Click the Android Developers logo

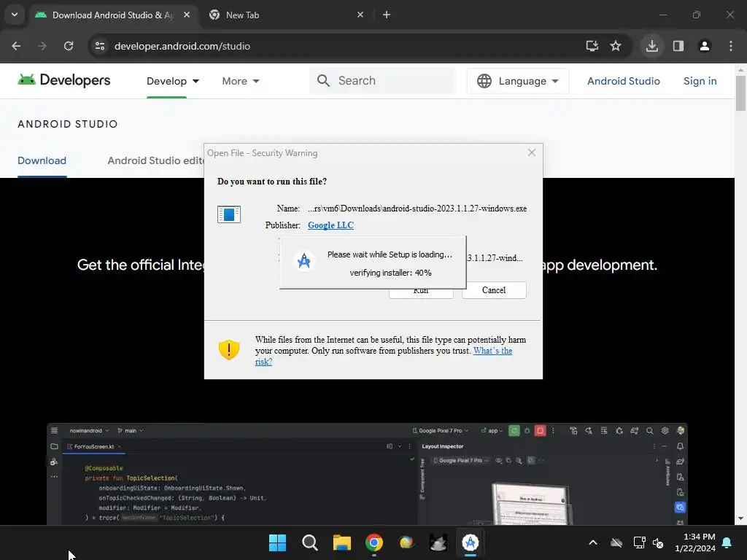[64, 80]
